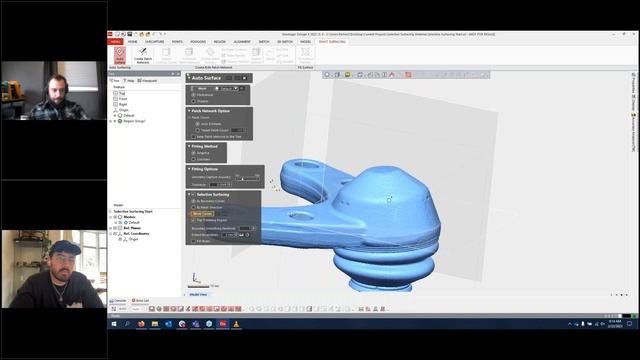
Task: Switch to the 3D SKETCH ribbon tab
Action: point(285,42)
